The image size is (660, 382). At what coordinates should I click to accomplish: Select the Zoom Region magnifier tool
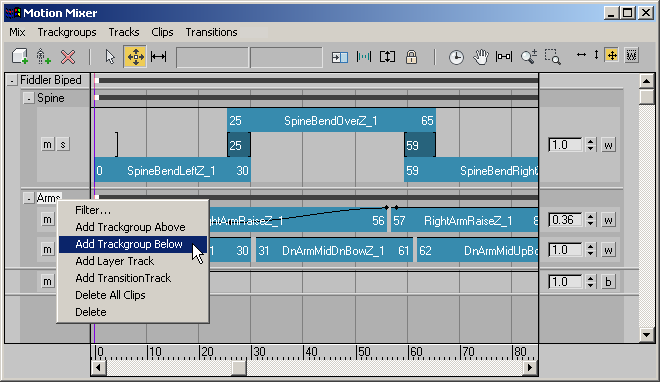click(x=553, y=57)
